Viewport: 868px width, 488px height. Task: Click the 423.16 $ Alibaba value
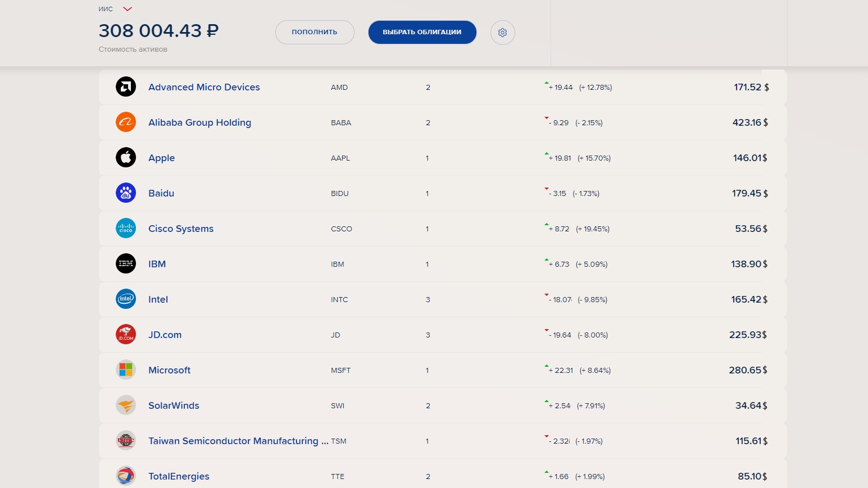click(x=750, y=122)
